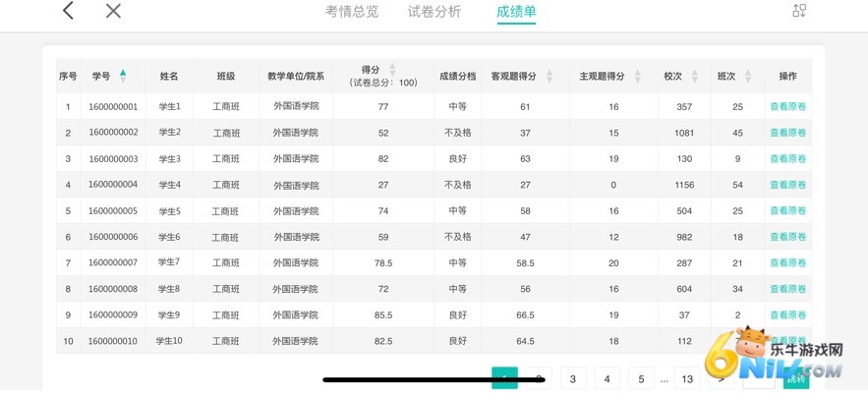Go to page 5 in pagination

point(641,379)
